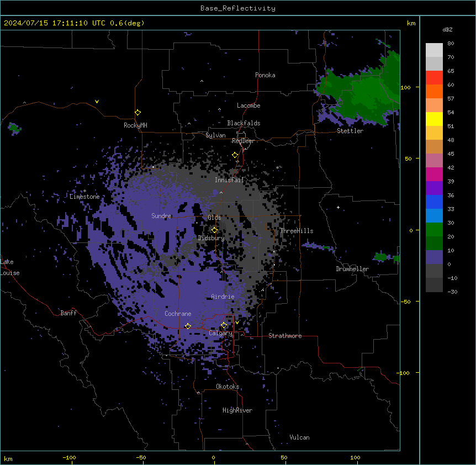Pick the magenta 39-42 dBZ legend swatch

click(x=434, y=174)
